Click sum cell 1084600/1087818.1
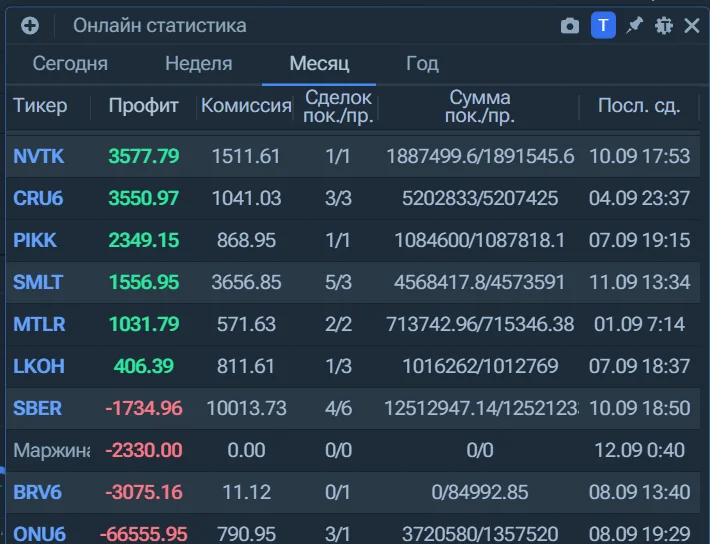Image resolution: width=710 pixels, height=544 pixels. pos(480,240)
